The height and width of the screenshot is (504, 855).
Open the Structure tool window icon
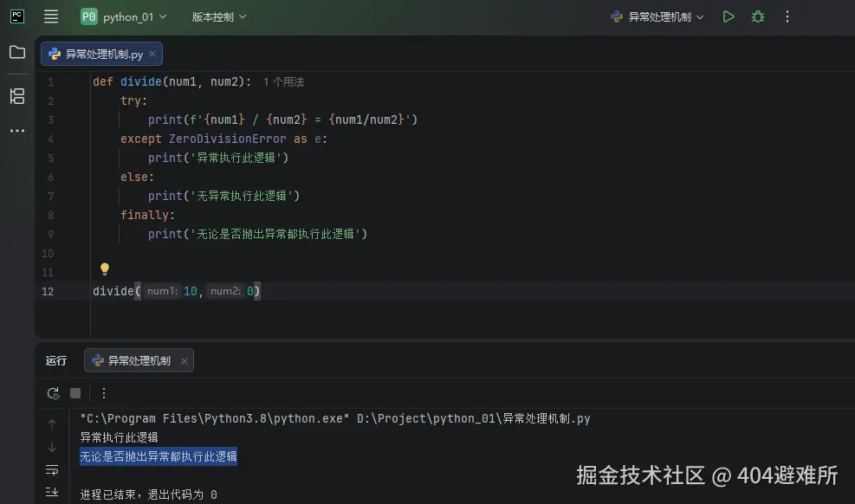[17, 96]
